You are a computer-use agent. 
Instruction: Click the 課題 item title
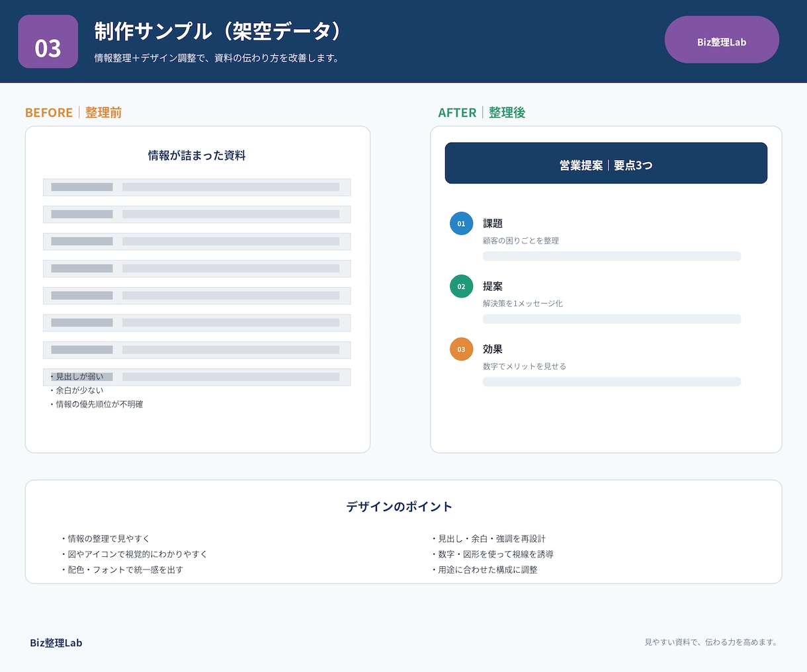click(493, 224)
